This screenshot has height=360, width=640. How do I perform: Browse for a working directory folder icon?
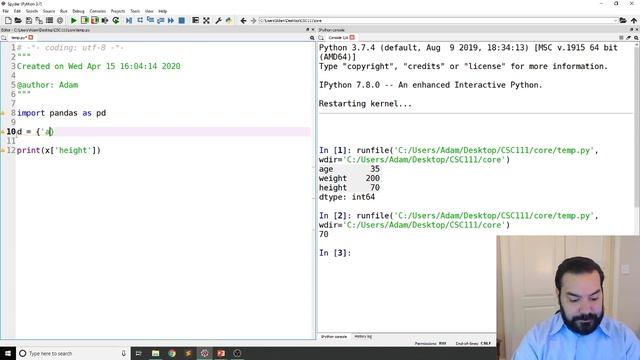click(623, 20)
